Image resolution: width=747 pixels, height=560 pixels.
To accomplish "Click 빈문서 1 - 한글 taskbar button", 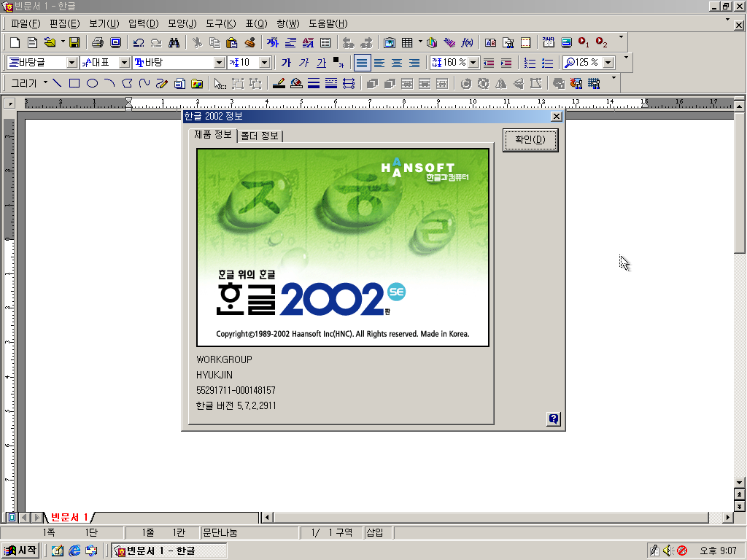I will (x=169, y=551).
